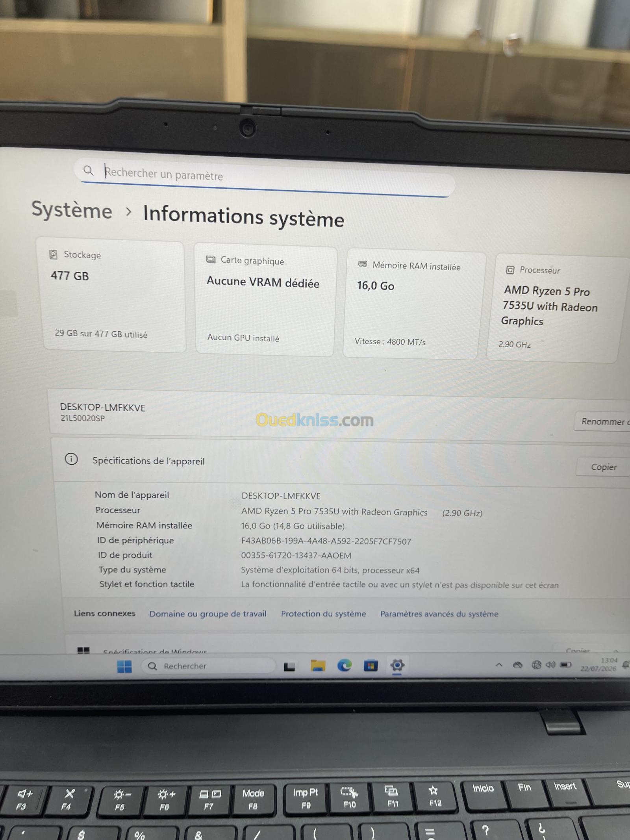This screenshot has width=630, height=840.
Task: Copy device specifications with Copier
Action: [x=603, y=467]
